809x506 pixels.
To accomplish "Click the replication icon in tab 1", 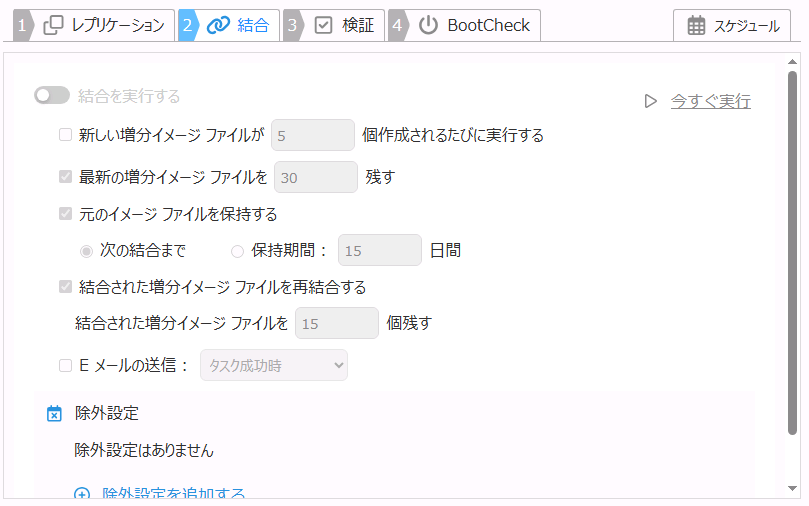I will pyautogui.click(x=54, y=26).
